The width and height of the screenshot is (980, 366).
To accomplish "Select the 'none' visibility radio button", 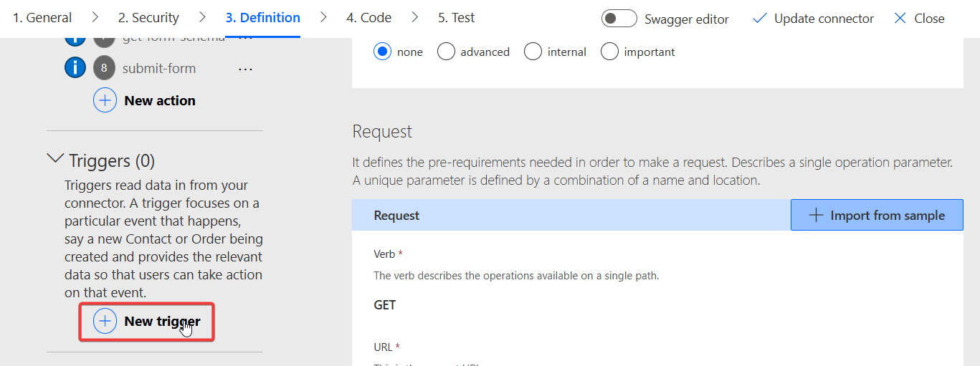I will tap(383, 52).
